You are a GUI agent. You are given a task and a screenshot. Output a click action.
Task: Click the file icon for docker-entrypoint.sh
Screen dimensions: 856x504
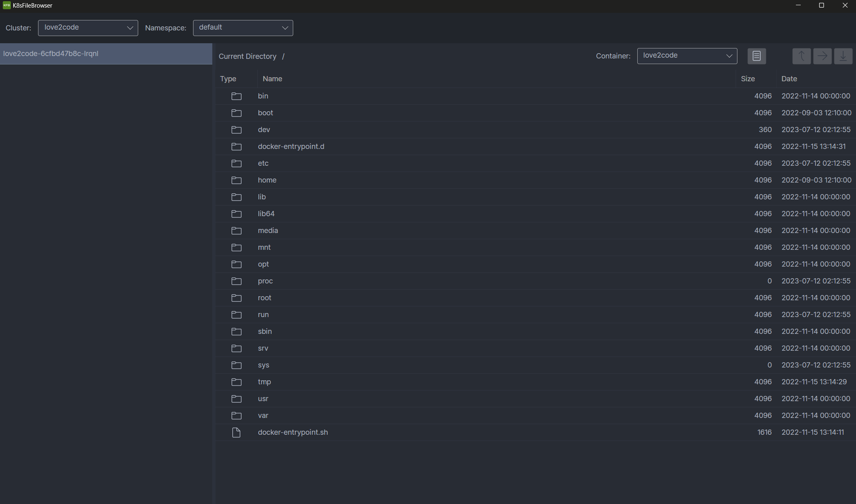click(x=236, y=432)
